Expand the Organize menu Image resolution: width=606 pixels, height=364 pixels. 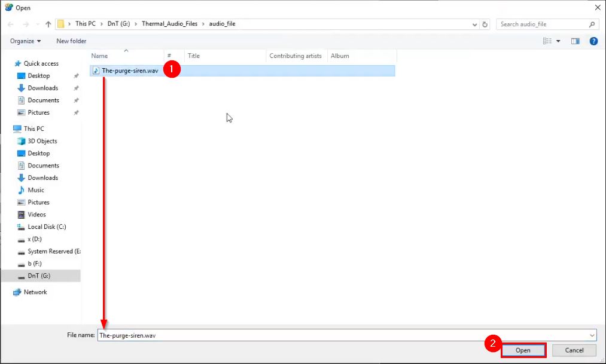coord(24,41)
